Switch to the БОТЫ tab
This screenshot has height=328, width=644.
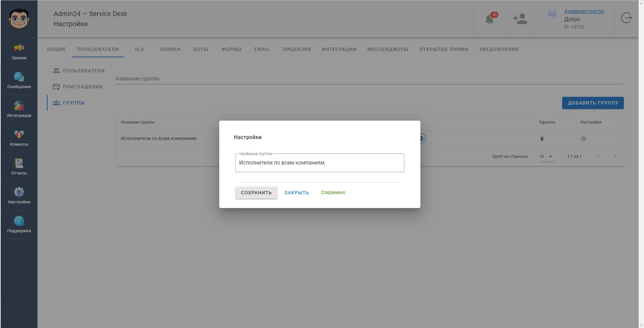click(x=201, y=49)
